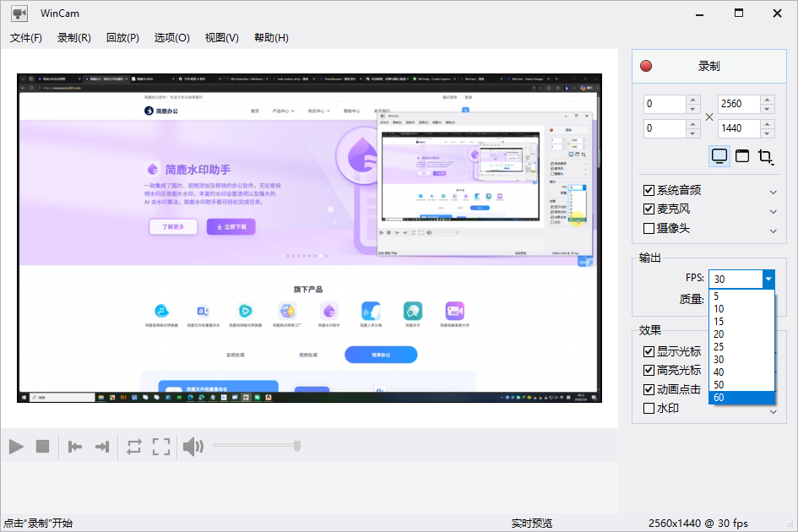798x532 pixels.
Task: Toggle the 高亮光标 checkbox
Action: click(649, 371)
